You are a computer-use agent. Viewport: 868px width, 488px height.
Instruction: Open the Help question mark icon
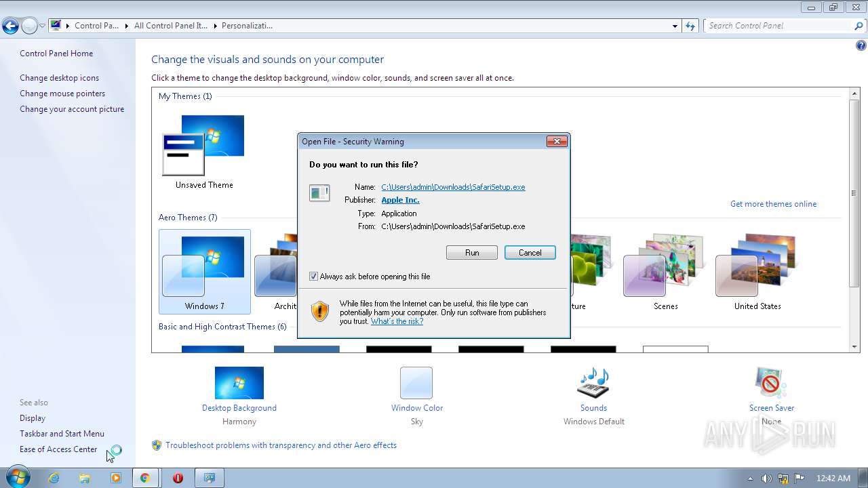point(861,46)
